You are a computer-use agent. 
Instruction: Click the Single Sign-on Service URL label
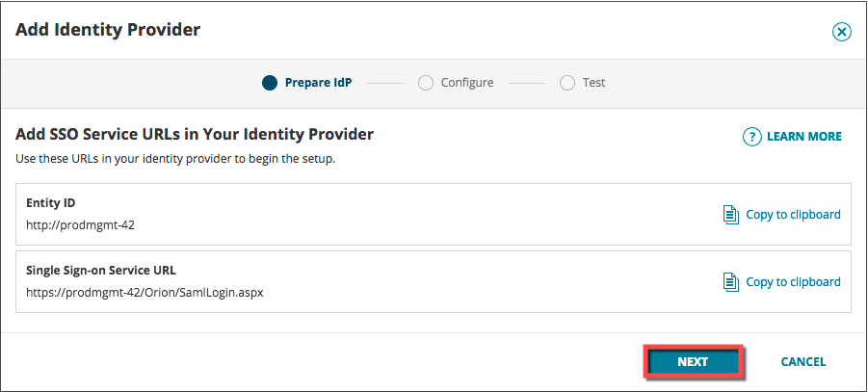[x=101, y=270]
